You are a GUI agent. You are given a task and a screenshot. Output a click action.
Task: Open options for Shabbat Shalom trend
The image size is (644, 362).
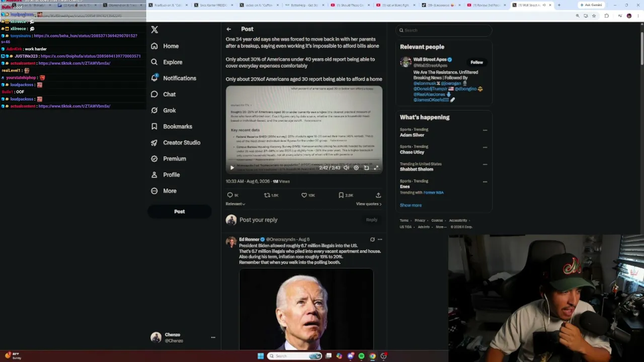click(x=485, y=164)
